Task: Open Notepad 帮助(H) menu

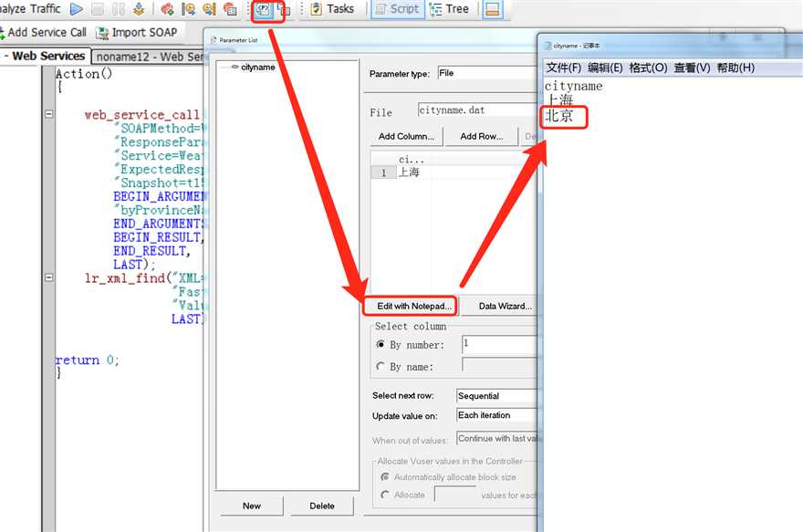Action: [x=735, y=68]
